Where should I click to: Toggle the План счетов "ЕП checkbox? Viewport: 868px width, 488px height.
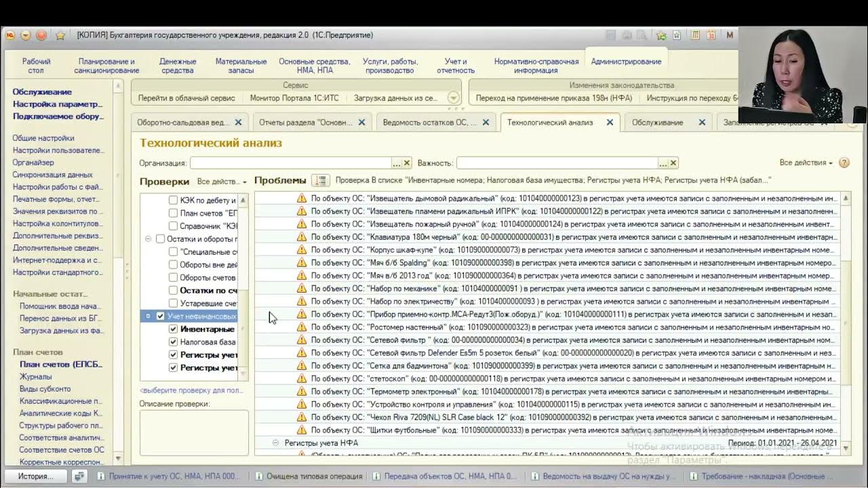click(173, 213)
